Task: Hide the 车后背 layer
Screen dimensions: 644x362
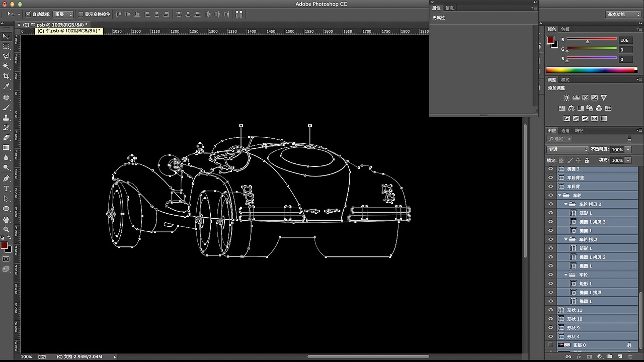Action: click(x=550, y=187)
